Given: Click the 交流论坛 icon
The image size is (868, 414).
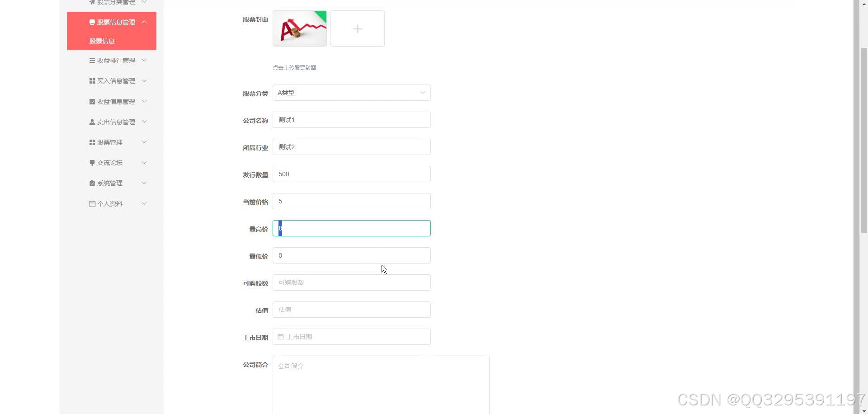Looking at the screenshot, I should 92,163.
